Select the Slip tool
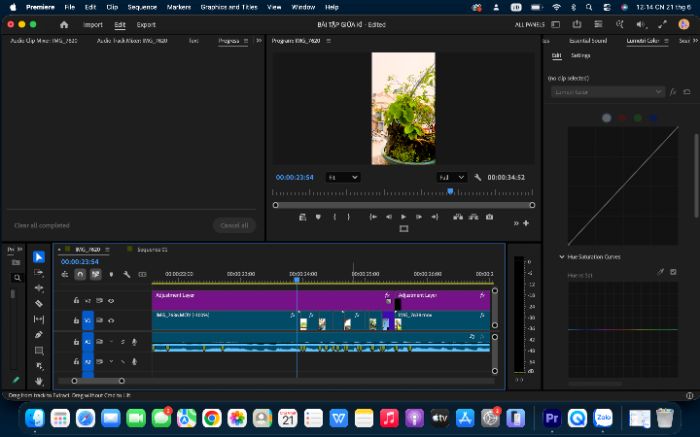This screenshot has width=700, height=437. coord(39,319)
